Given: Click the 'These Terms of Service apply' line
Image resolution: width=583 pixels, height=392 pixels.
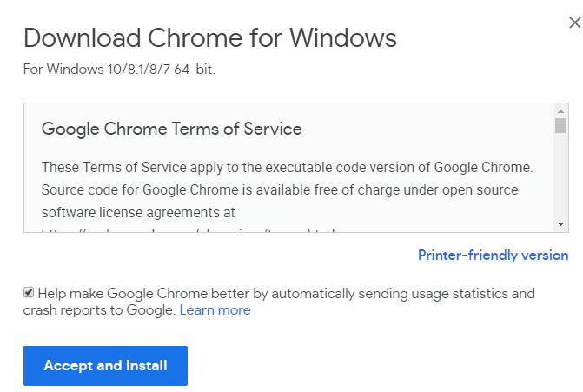Looking at the screenshot, I should (287, 167).
